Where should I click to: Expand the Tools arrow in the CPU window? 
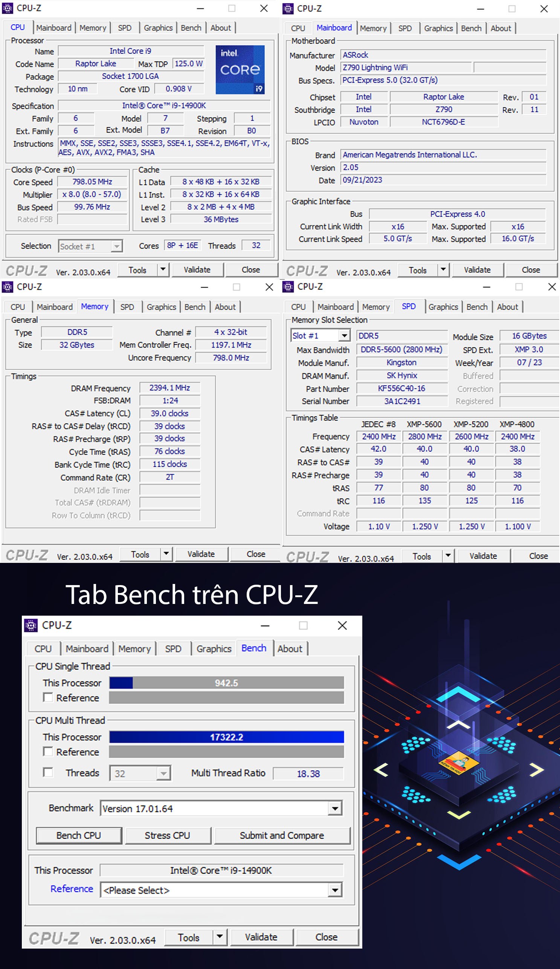[163, 269]
